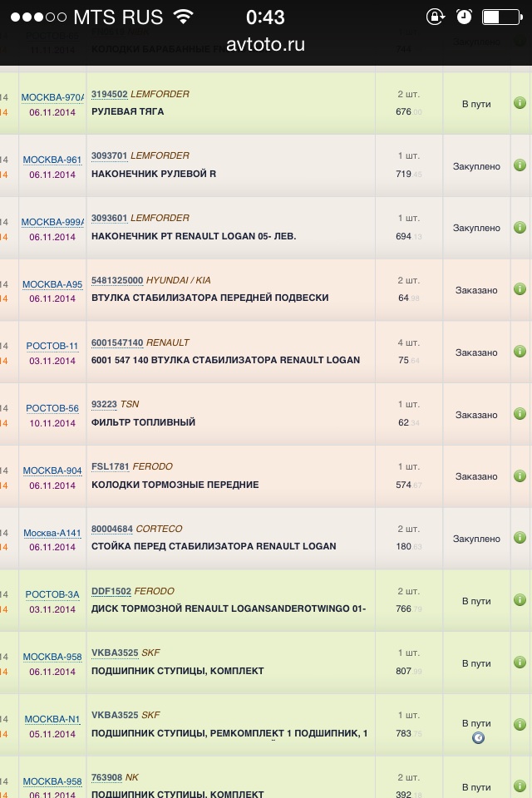Screen dimensions: 532x798
Task: Tap green info icon in Hyundai/Kia втулка row
Action: (x=520, y=289)
